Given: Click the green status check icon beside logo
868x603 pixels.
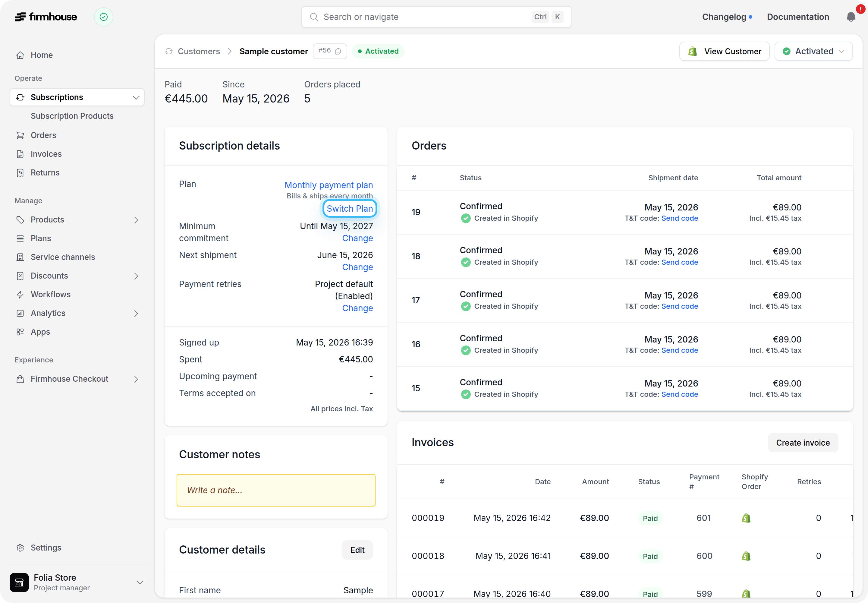Looking at the screenshot, I should pos(103,17).
